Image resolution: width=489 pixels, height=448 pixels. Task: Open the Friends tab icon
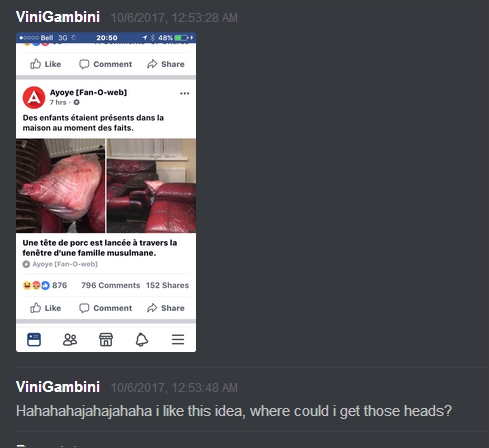point(70,340)
